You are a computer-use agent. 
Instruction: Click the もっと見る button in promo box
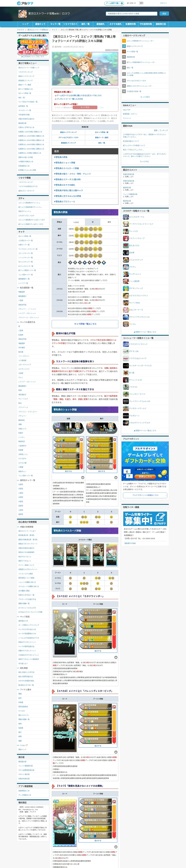pyautogui.click(x=85, y=107)
